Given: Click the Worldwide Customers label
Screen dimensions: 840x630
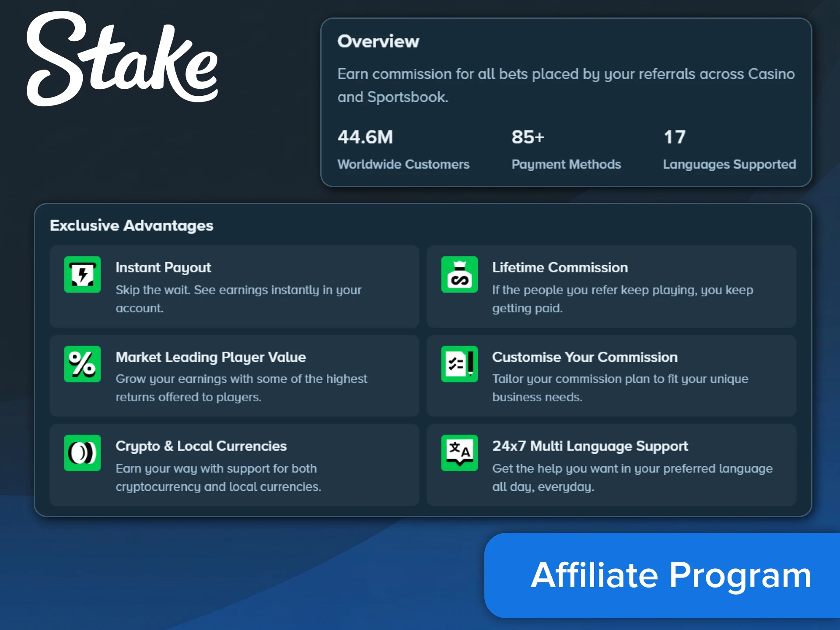Looking at the screenshot, I should 403,164.
